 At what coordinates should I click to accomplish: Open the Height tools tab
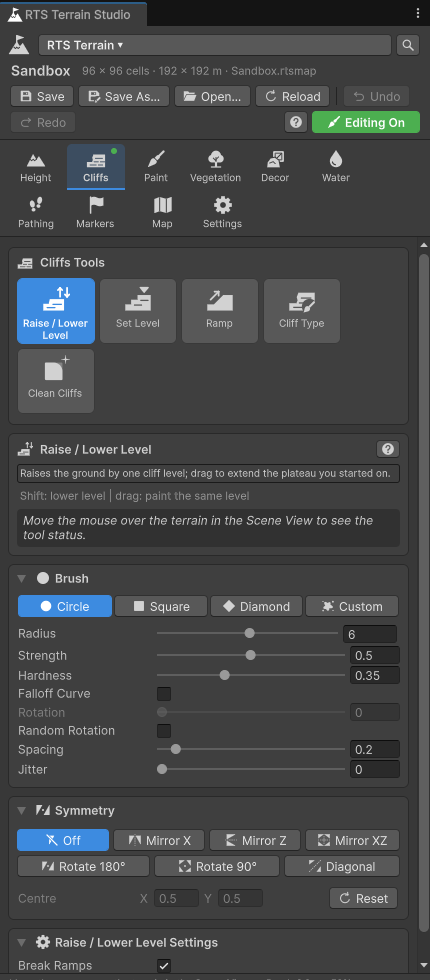(x=36, y=167)
